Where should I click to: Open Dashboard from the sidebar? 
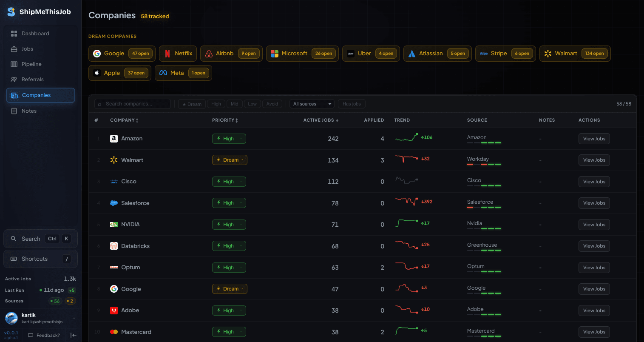coord(40,34)
